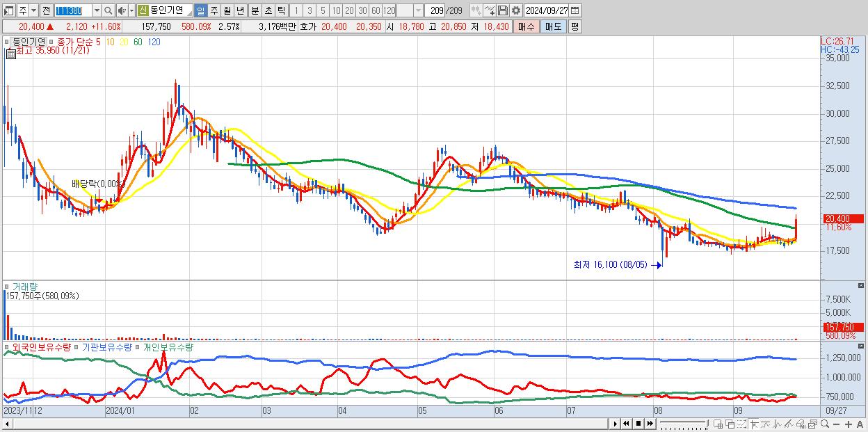Select the 5 interval preset
The image size is (868, 432).
(x=323, y=10)
